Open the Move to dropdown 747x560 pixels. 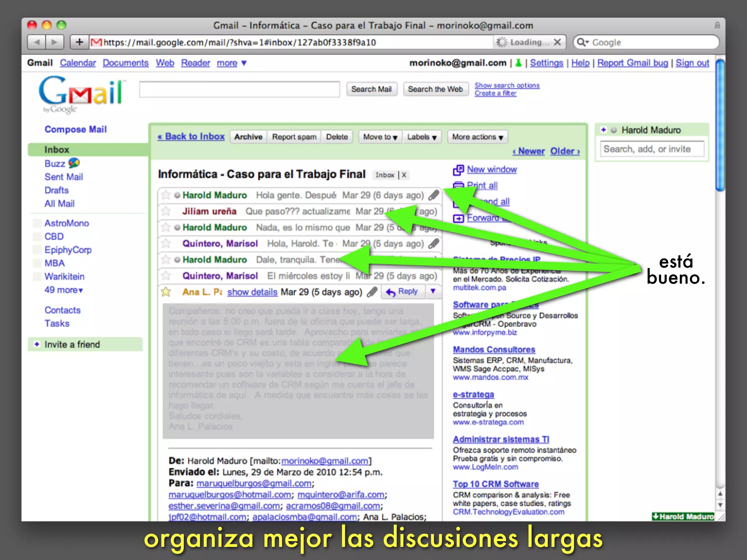(380, 137)
